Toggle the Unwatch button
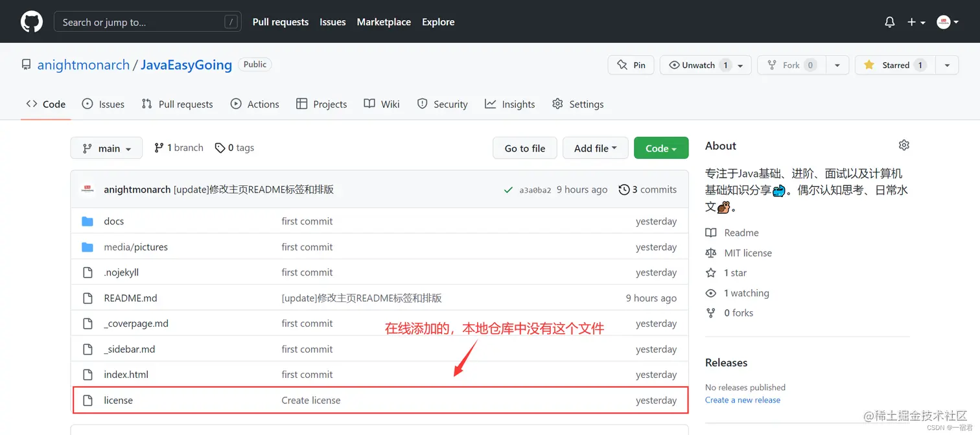This screenshot has width=980, height=435. [x=706, y=65]
